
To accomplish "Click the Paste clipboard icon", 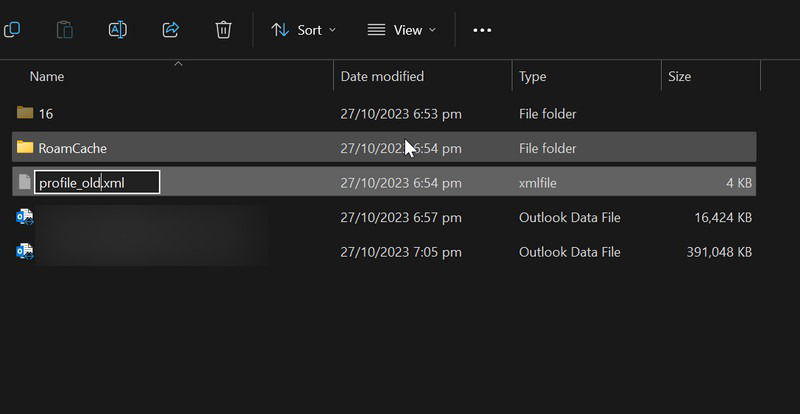I will tap(65, 30).
